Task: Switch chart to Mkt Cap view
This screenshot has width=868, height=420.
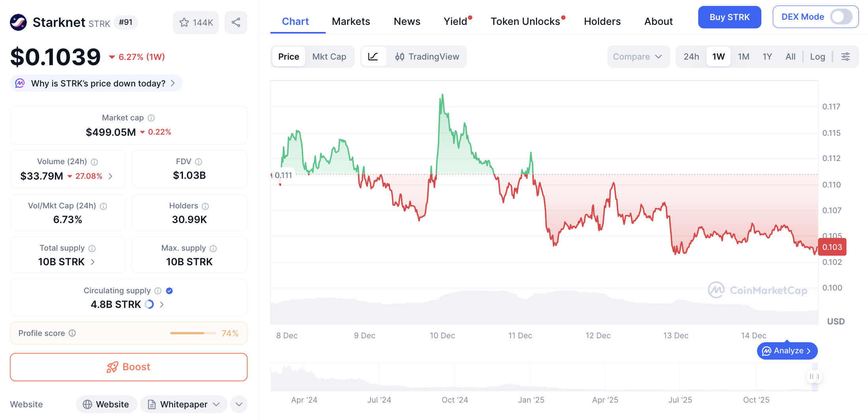Action: [329, 57]
